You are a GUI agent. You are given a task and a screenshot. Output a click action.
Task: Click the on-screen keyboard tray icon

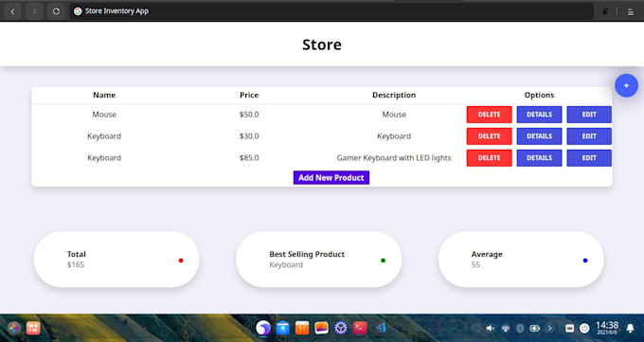tap(570, 329)
